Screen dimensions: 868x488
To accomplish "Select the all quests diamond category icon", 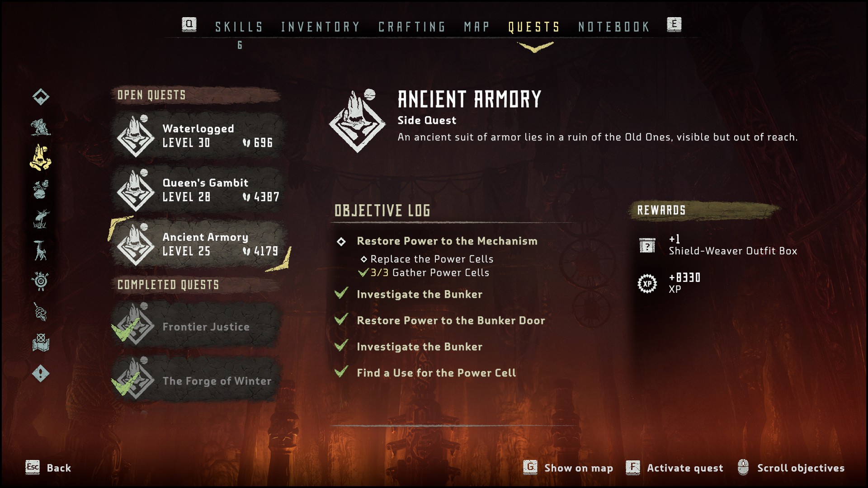I will [41, 96].
